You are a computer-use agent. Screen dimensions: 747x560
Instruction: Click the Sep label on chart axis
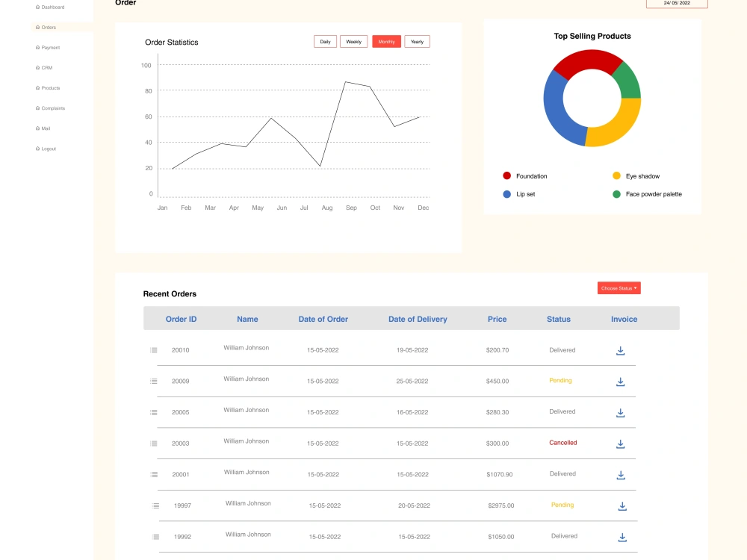tap(351, 208)
